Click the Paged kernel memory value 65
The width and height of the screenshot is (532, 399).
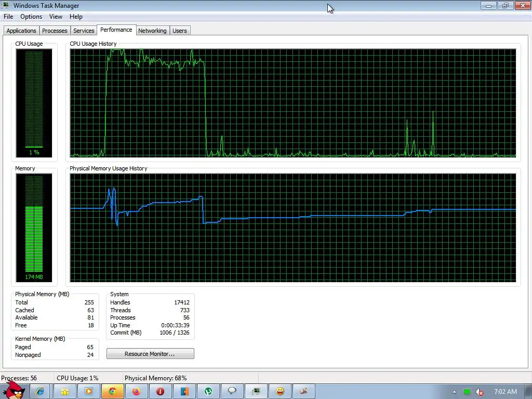click(90, 347)
